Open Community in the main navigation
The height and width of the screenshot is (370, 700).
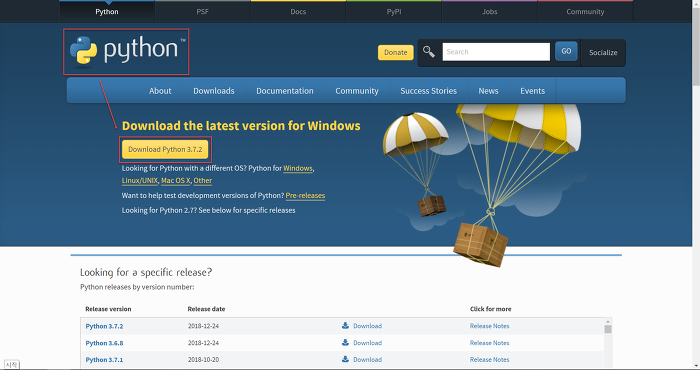coord(357,91)
